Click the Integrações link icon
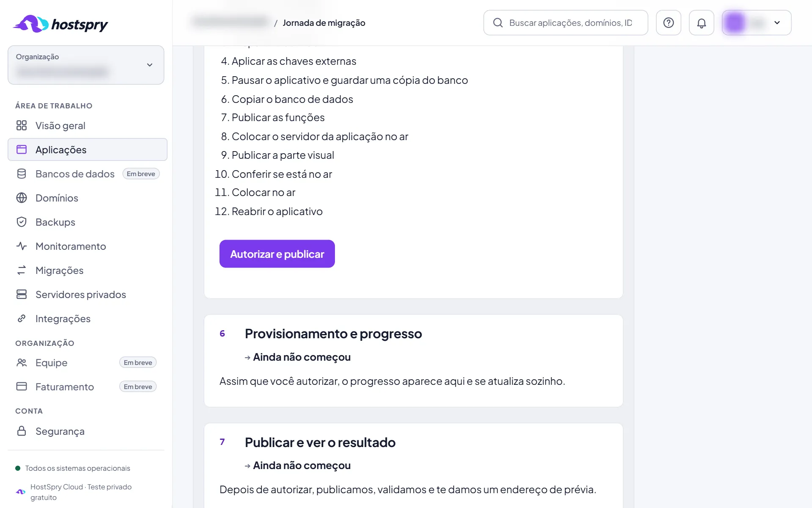The height and width of the screenshot is (508, 812). click(22, 318)
